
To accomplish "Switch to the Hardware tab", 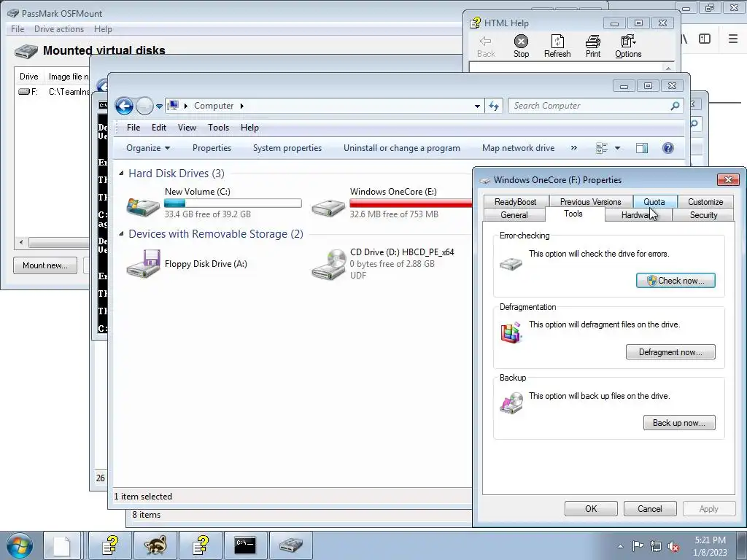I will click(638, 215).
